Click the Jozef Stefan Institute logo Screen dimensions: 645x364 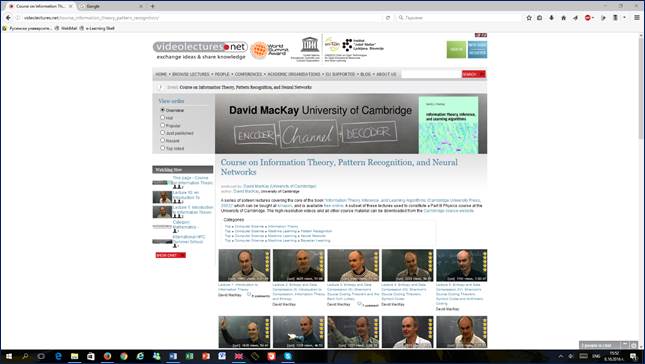[363, 45]
